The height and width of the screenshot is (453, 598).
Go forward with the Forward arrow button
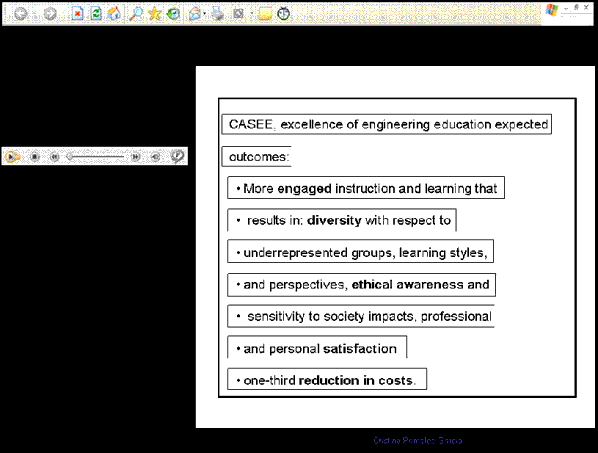point(50,14)
